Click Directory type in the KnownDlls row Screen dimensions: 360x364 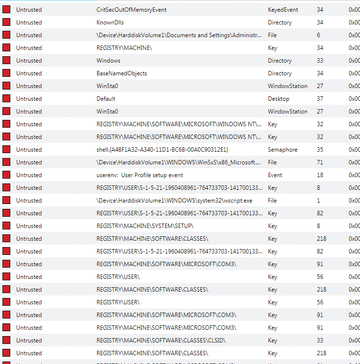click(280, 22)
